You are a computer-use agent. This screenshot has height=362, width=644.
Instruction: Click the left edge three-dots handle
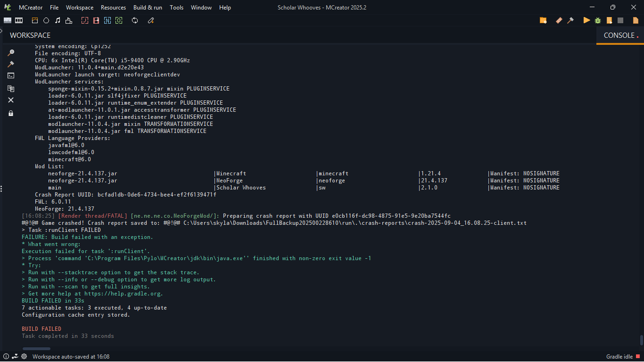pyautogui.click(x=2, y=189)
